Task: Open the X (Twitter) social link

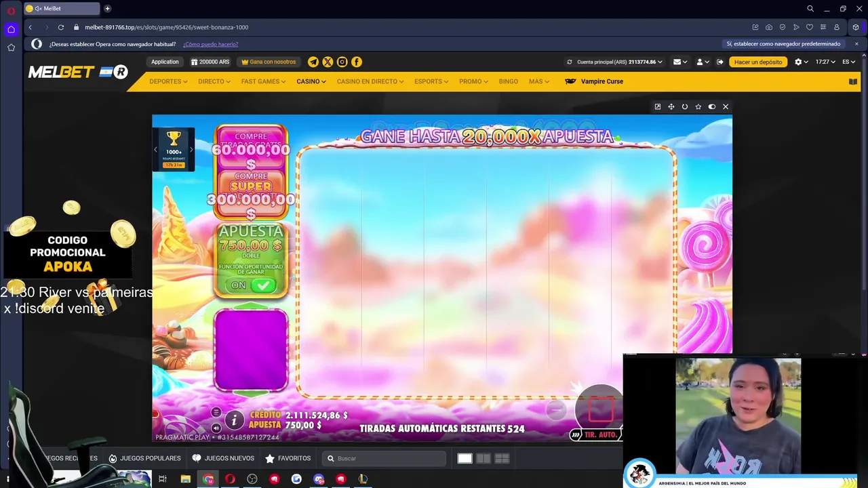Action: click(x=328, y=62)
